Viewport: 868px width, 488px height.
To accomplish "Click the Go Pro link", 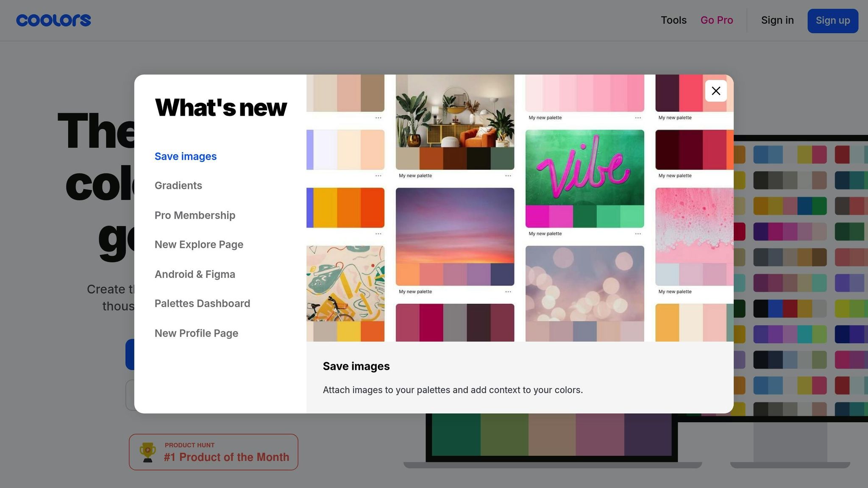I will (716, 20).
